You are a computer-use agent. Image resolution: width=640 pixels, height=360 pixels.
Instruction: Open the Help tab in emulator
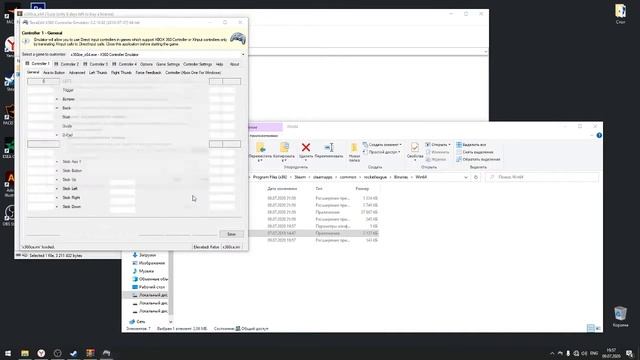click(220, 64)
